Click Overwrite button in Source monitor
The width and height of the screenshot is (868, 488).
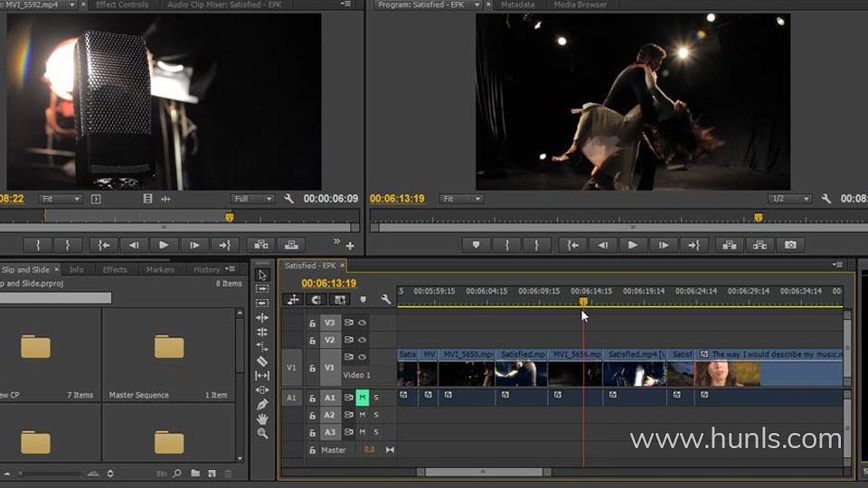click(292, 245)
